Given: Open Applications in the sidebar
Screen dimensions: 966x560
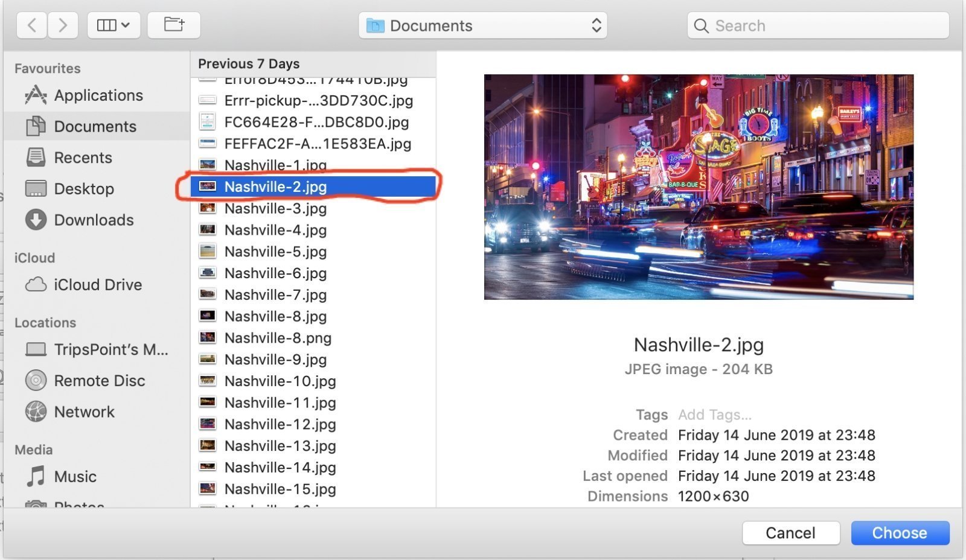Looking at the screenshot, I should tap(98, 95).
